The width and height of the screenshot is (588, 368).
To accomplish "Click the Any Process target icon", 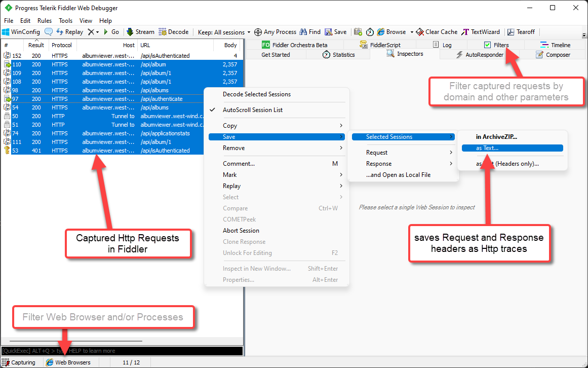I will point(258,32).
